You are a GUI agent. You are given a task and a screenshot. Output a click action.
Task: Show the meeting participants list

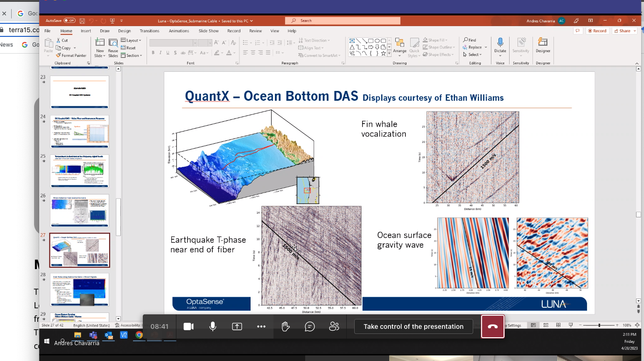coord(334,326)
